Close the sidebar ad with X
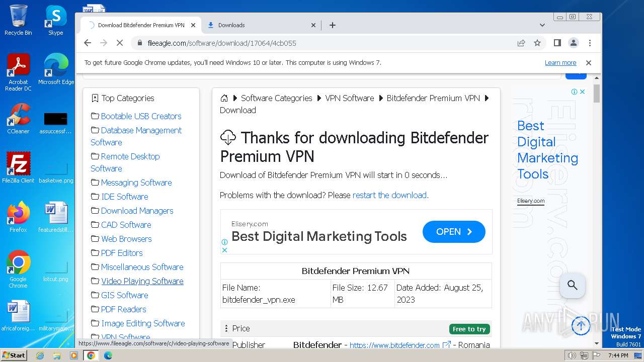The width and height of the screenshot is (644, 362). [582, 92]
